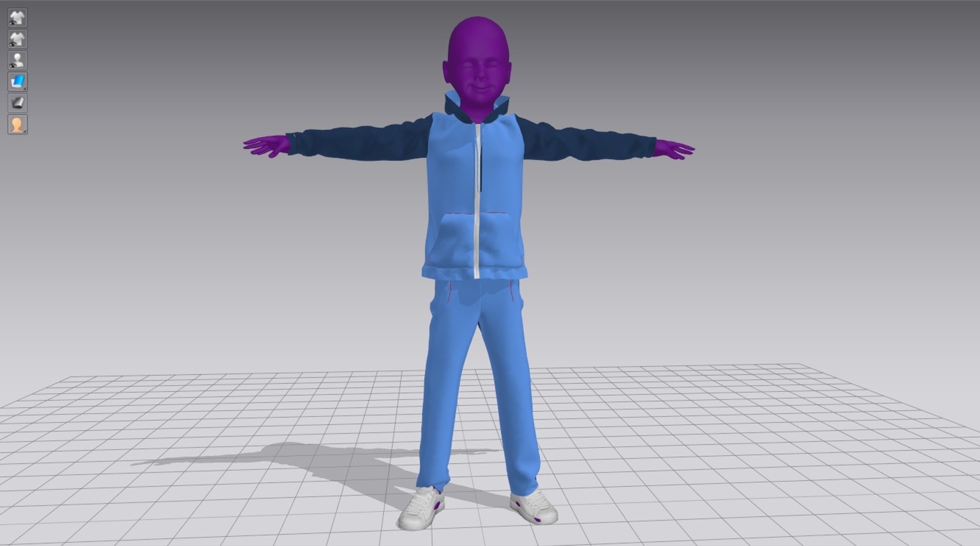Viewport: 980px width, 546px height.
Task: Select the light blue hoodie body in the viewport
Action: click(452, 179)
